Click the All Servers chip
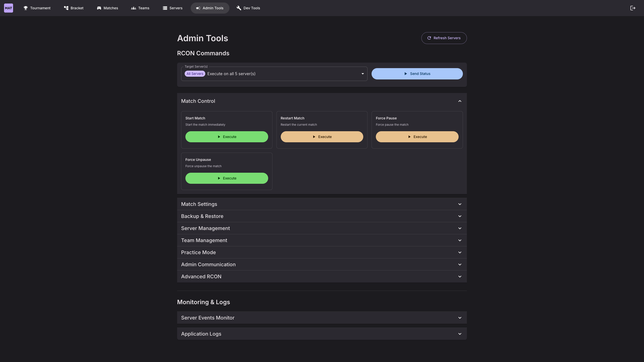Image resolution: width=644 pixels, height=362 pixels. 195,74
